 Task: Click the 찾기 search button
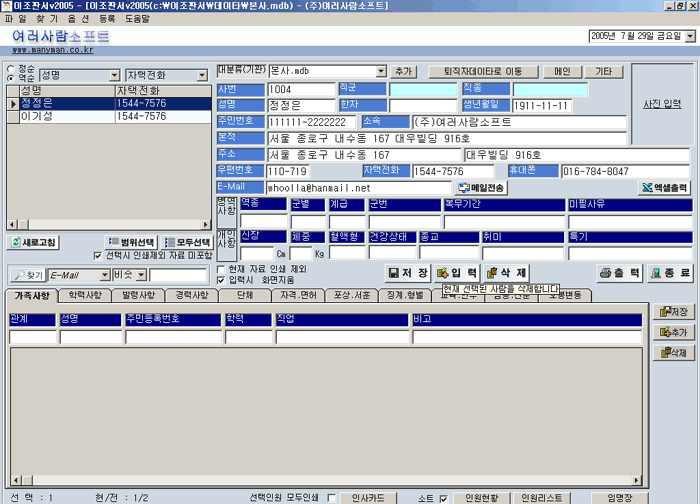(28, 274)
